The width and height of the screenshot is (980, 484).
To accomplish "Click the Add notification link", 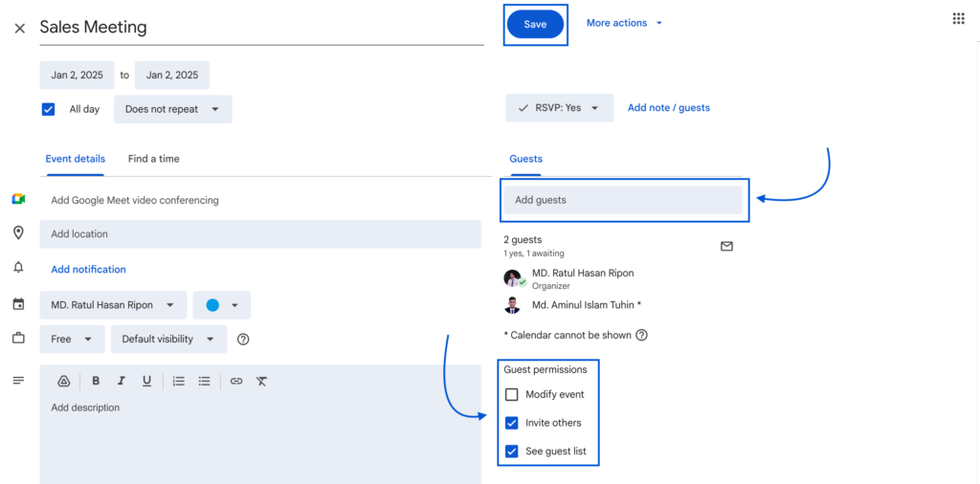I will [x=88, y=270].
